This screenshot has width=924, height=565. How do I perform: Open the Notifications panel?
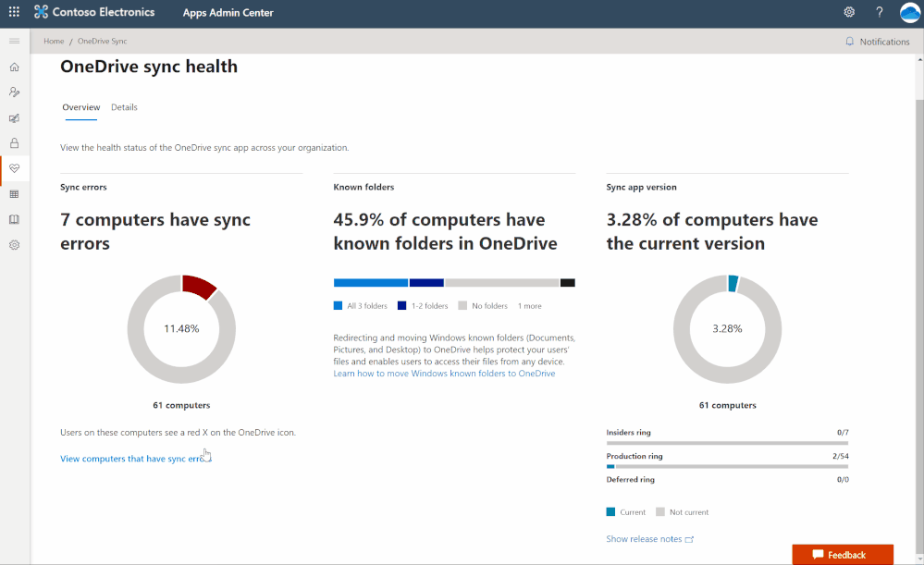pos(878,42)
